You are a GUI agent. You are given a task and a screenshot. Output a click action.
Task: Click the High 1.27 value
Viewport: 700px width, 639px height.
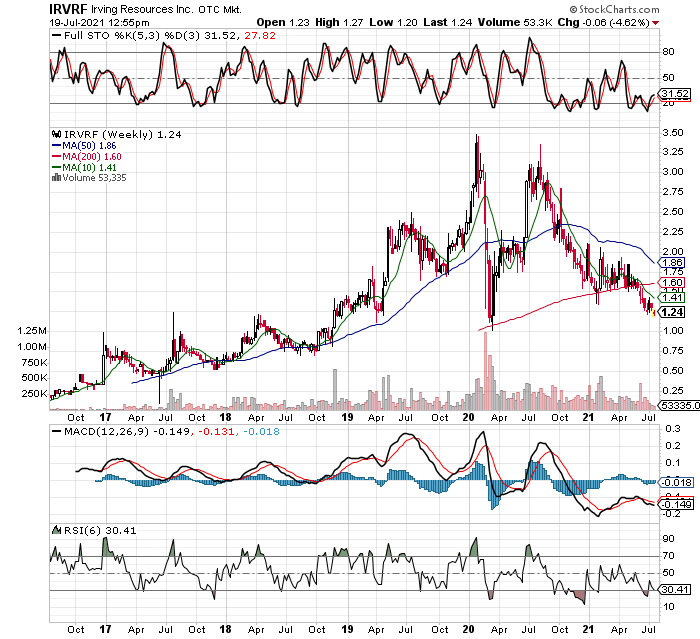coord(339,22)
